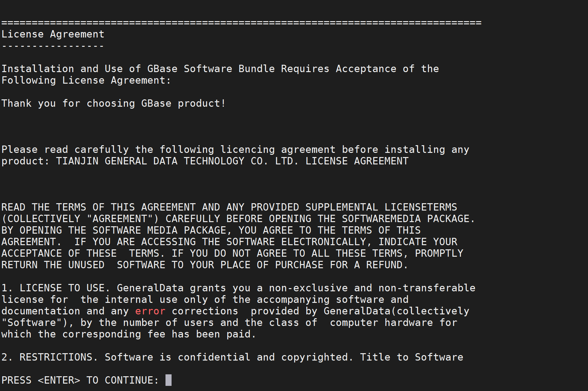Click the red word "error"
Image resolution: width=588 pixels, height=391 pixels.
tap(150, 311)
